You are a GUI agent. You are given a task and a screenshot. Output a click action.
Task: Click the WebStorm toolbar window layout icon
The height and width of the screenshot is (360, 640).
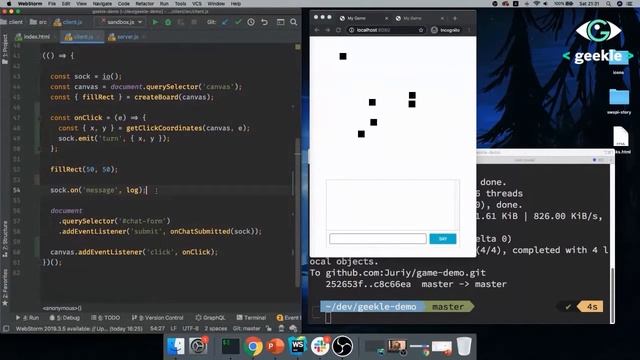(x=280, y=22)
